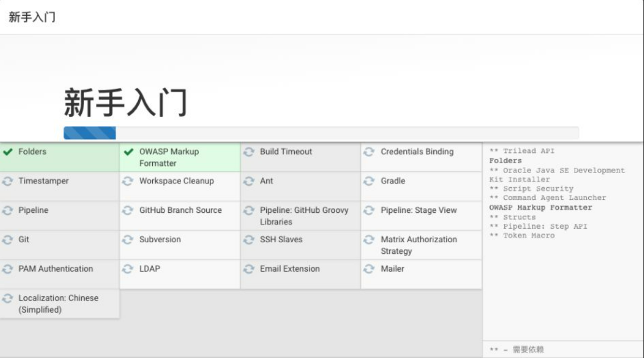Click the GitHub Branch Source plugin name

pos(180,210)
